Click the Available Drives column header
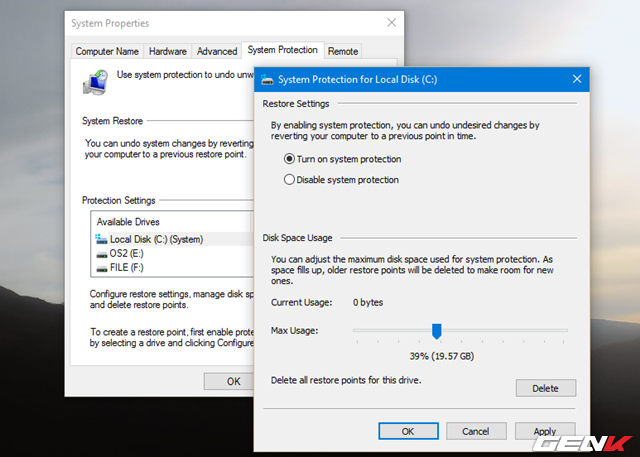This screenshot has width=640, height=457. pos(170,221)
